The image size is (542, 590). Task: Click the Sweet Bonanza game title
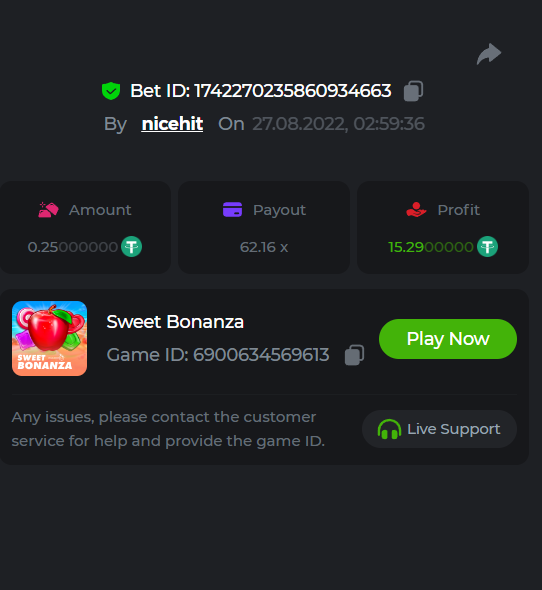tap(175, 322)
